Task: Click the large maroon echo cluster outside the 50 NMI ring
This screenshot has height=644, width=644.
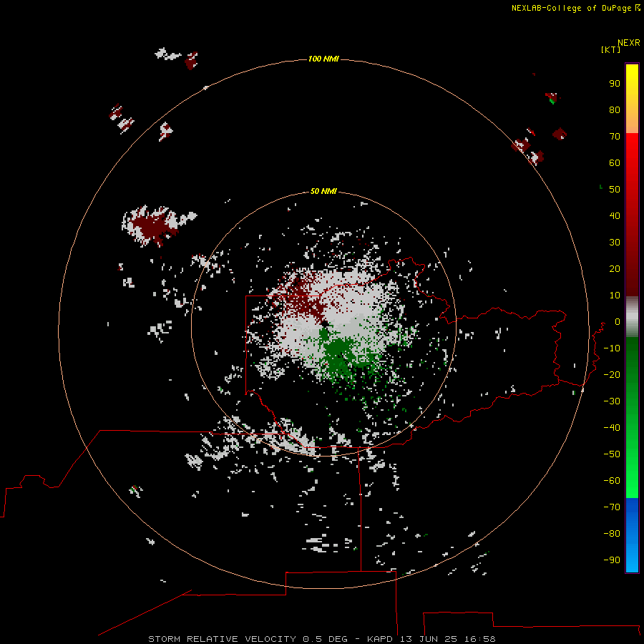Action: [152, 226]
